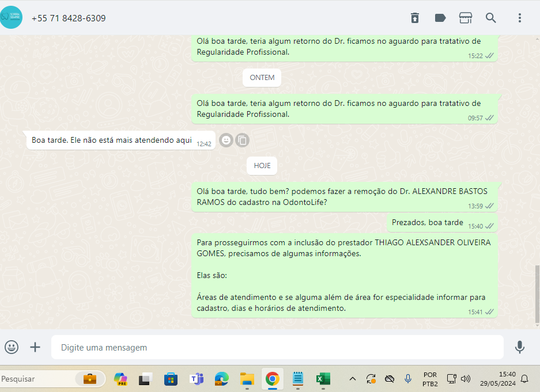Open Microsoft Teams from the taskbar

(x=197, y=379)
